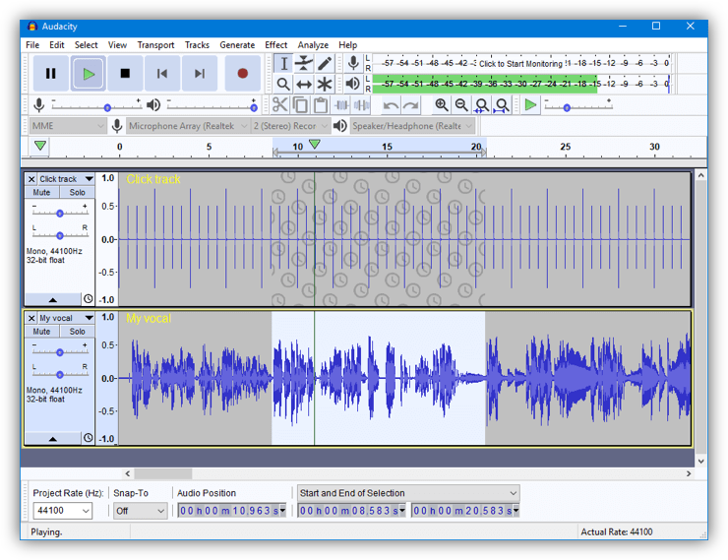728x560 pixels.
Task: Open Start and End of Selection dropdown
Action: [x=408, y=493]
